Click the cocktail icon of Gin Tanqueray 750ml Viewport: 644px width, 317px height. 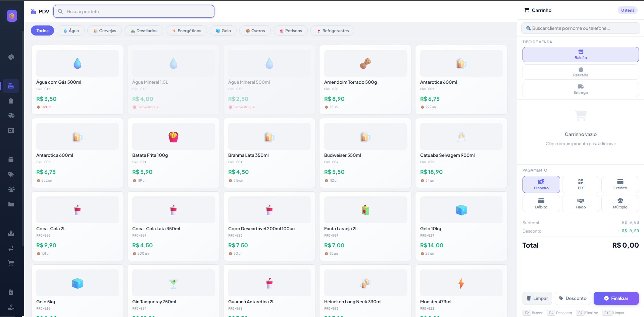click(x=174, y=283)
